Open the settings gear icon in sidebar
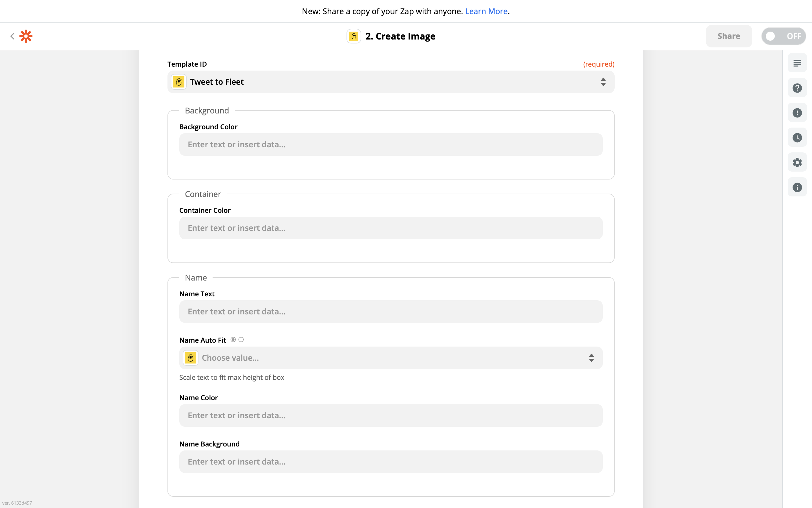 (x=797, y=162)
